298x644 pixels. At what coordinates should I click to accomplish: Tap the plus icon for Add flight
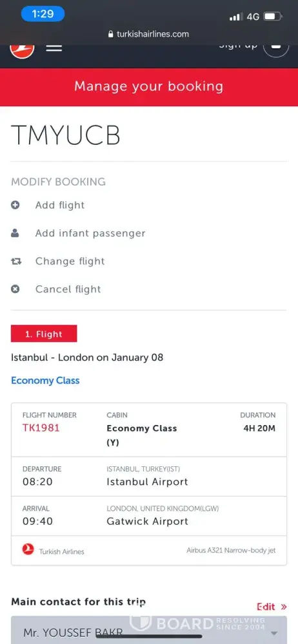[15, 205]
